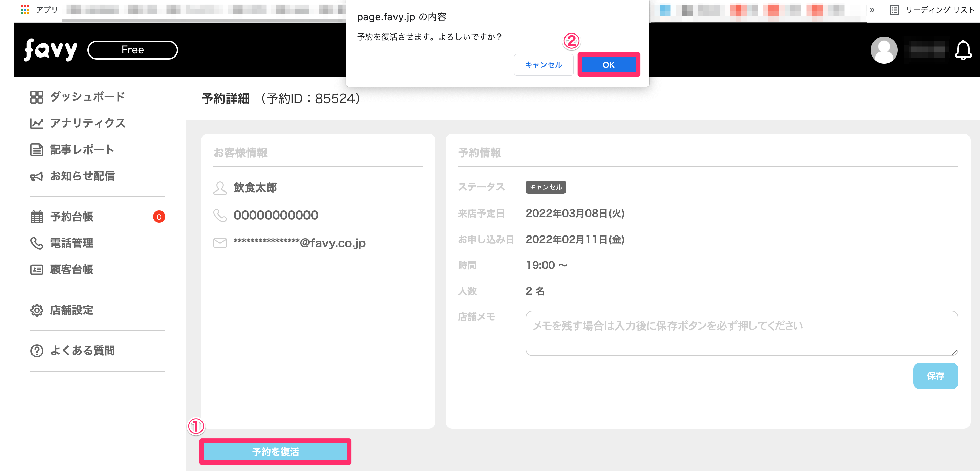Open 予約台帳 in the sidebar

72,217
